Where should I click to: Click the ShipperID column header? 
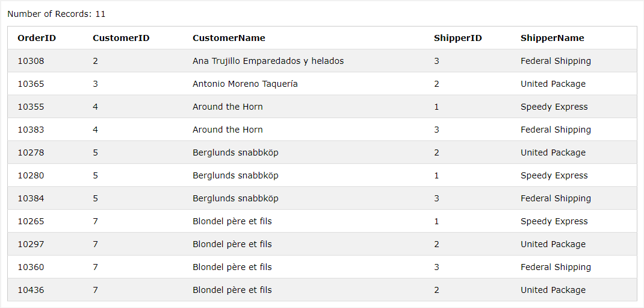pyautogui.click(x=457, y=38)
